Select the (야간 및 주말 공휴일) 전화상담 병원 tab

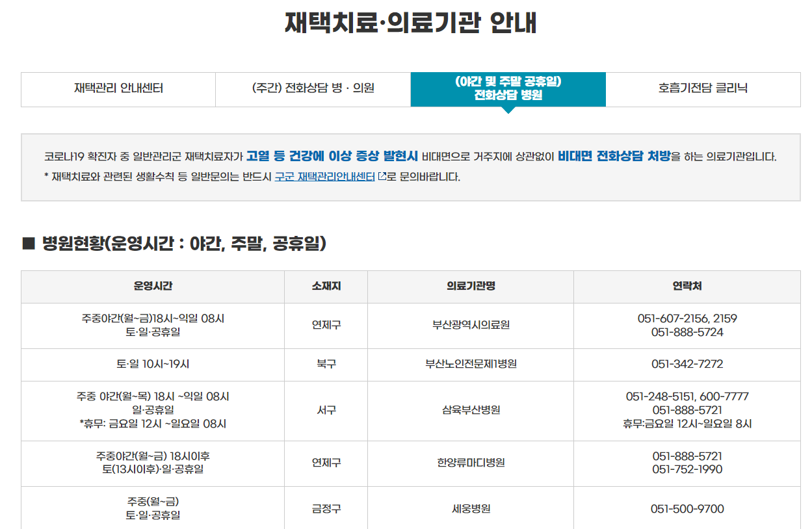click(x=508, y=89)
